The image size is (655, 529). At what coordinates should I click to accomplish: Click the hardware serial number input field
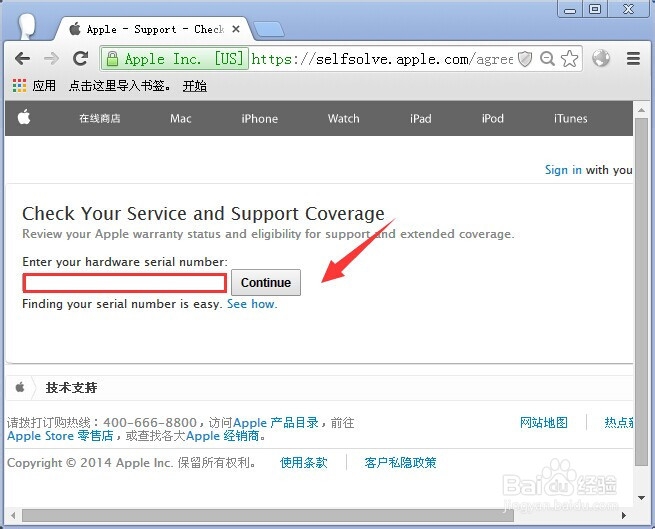pos(124,283)
